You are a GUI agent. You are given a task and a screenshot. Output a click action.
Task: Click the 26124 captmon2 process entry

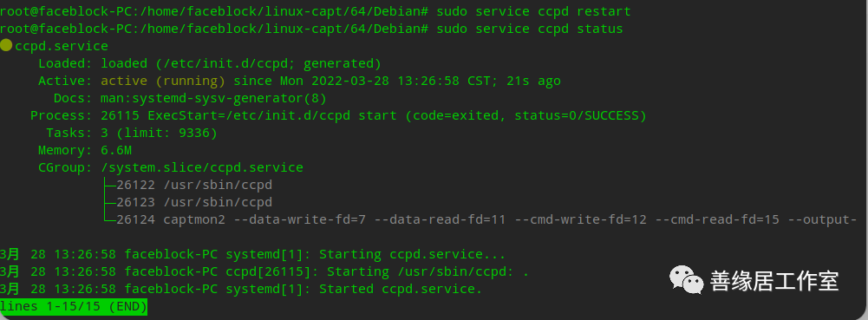click(486, 219)
